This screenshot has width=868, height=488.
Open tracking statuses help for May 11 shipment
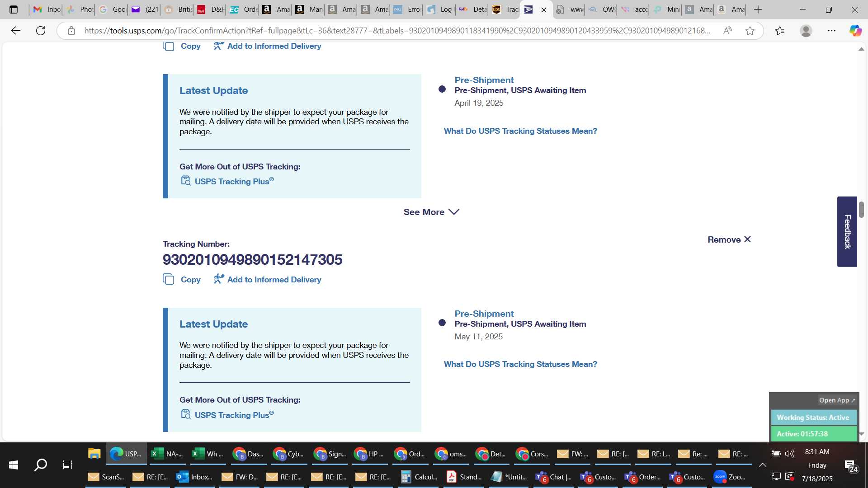520,364
